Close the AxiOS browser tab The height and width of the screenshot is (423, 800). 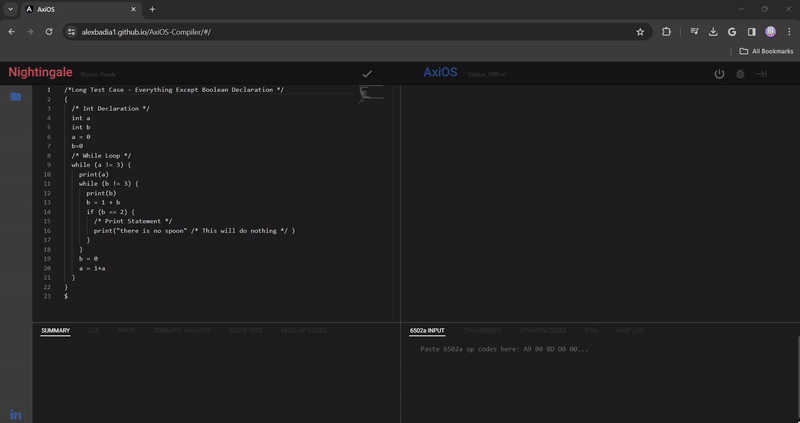click(x=133, y=9)
